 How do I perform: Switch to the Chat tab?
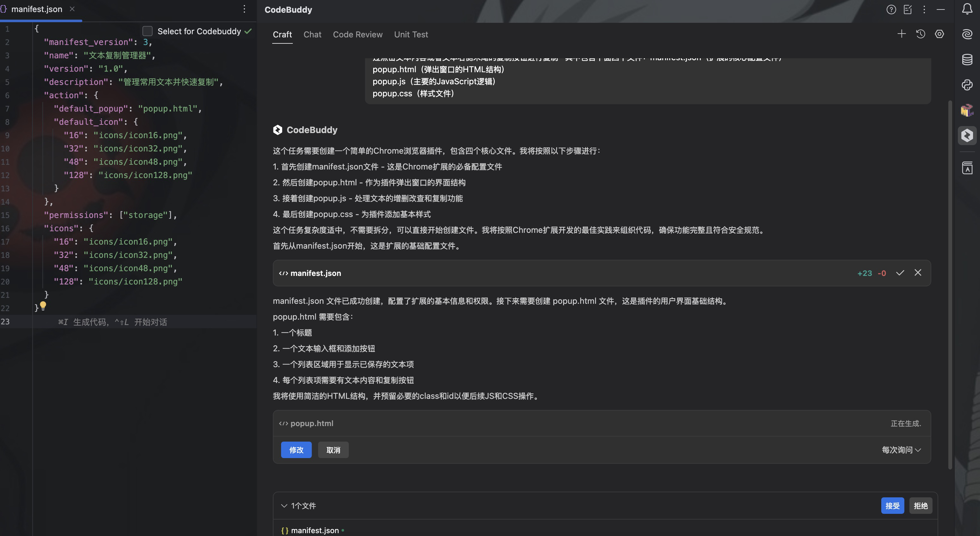(312, 34)
